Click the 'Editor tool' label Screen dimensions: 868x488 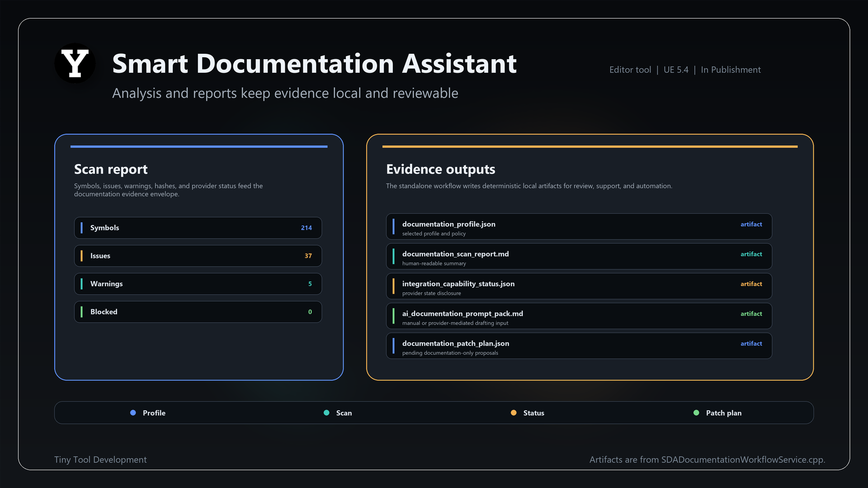click(x=630, y=70)
